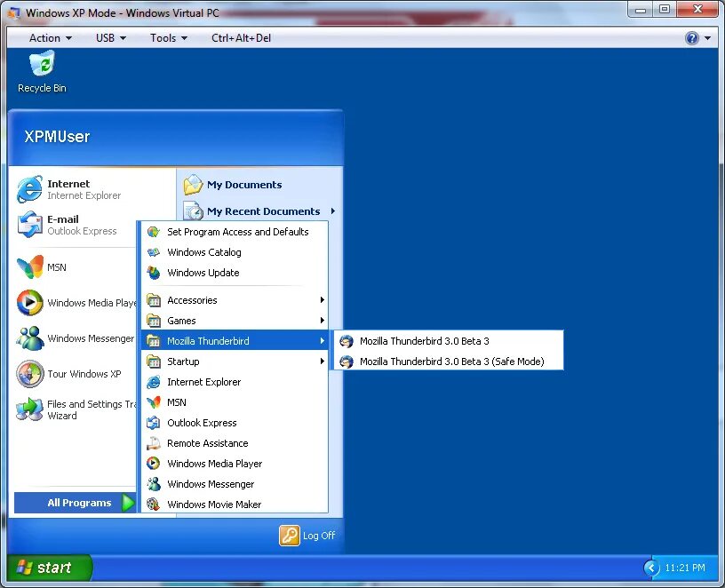Image resolution: width=725 pixels, height=588 pixels.
Task: Expand the help menu dropdown arrow
Action: tap(708, 38)
